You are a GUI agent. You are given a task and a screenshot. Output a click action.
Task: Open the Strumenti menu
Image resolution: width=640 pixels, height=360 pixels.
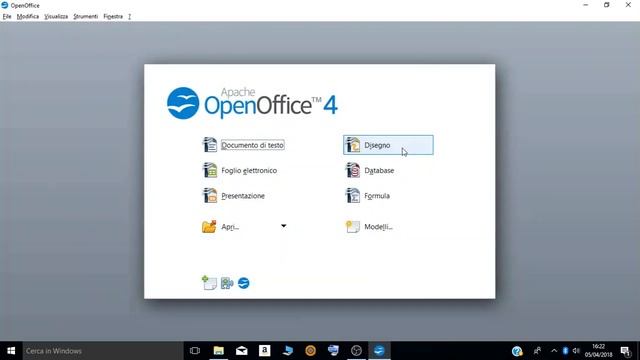tap(86, 17)
